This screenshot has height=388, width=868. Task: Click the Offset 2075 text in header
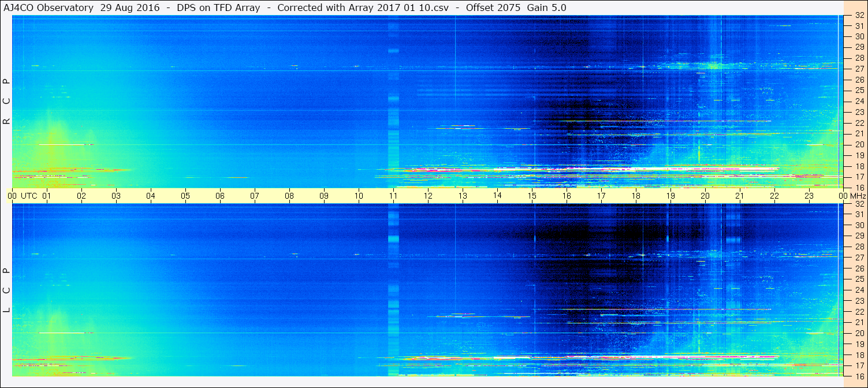tap(493, 8)
